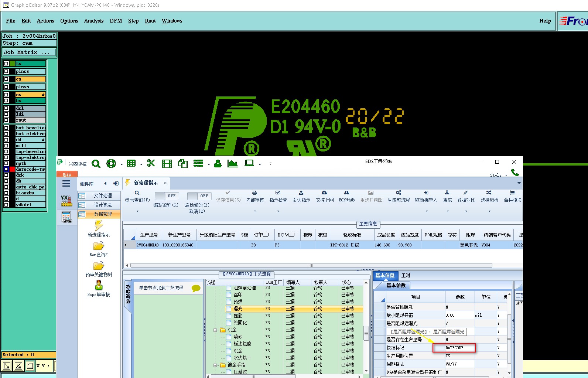This screenshot has height=378, width=588.
Task: Toggle checkbox for rout layer
Action: (x=6, y=120)
